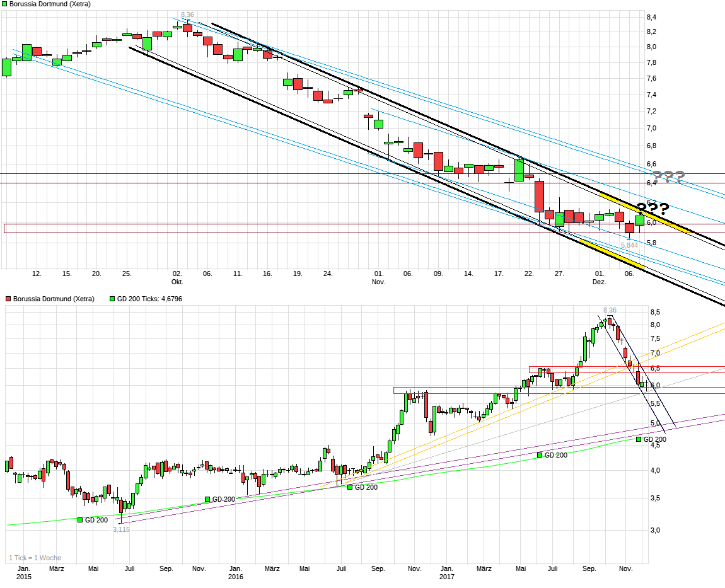Click the '20.' date axis label
This screenshot has width=725, height=588.
96,274
